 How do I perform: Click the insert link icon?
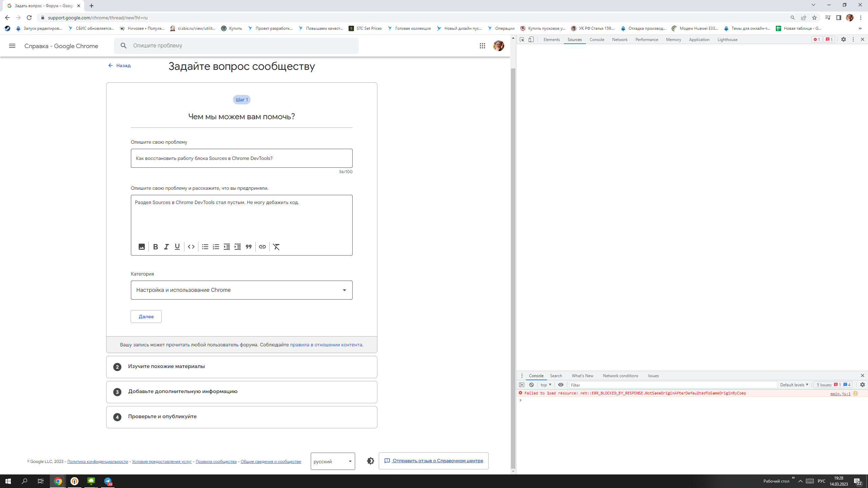(x=262, y=247)
